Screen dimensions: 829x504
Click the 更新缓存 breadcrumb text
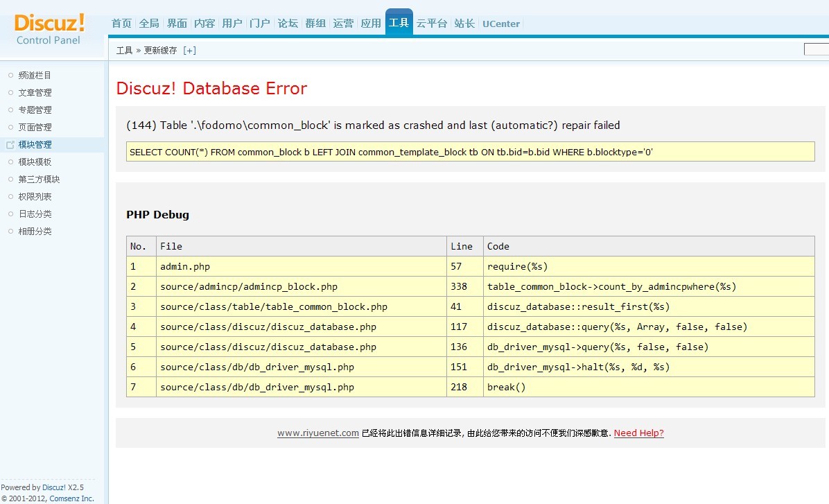(160, 50)
